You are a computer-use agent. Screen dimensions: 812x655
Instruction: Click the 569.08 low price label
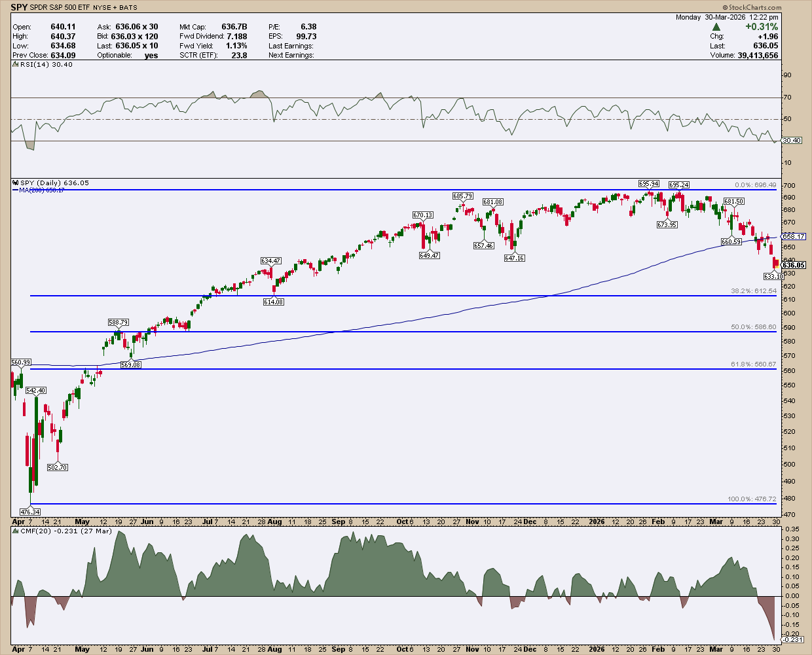click(131, 364)
